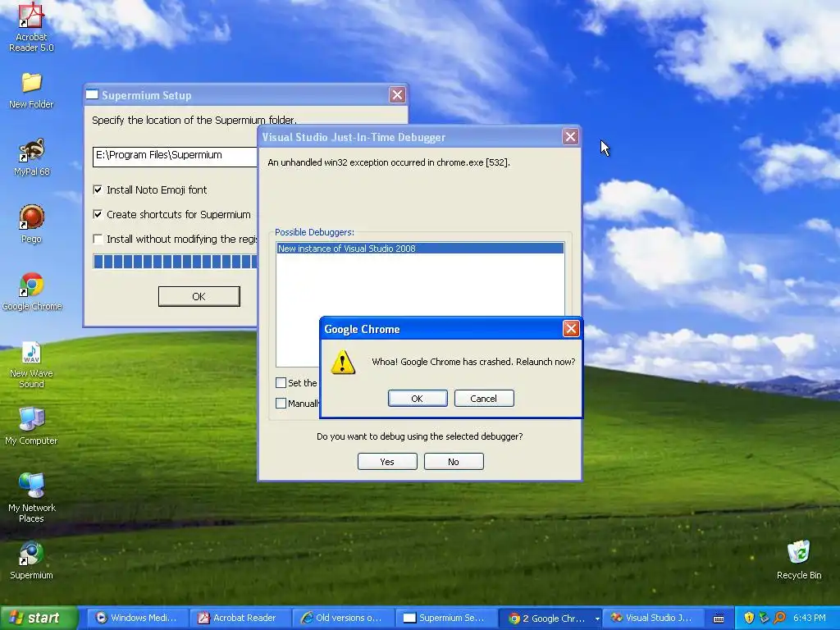Toggle Install Noto Emoji font checkbox
The image size is (840, 630).
coord(98,189)
